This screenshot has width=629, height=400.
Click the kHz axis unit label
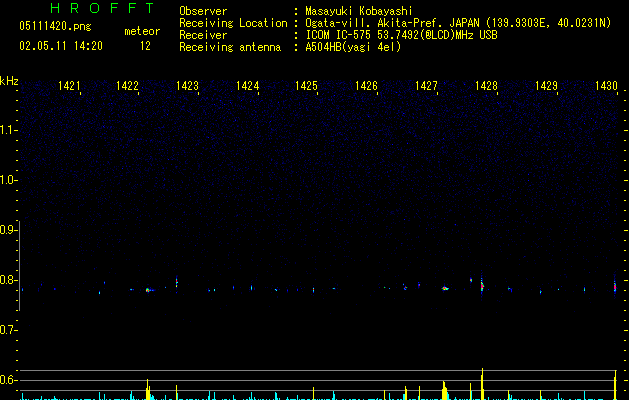tap(9, 81)
